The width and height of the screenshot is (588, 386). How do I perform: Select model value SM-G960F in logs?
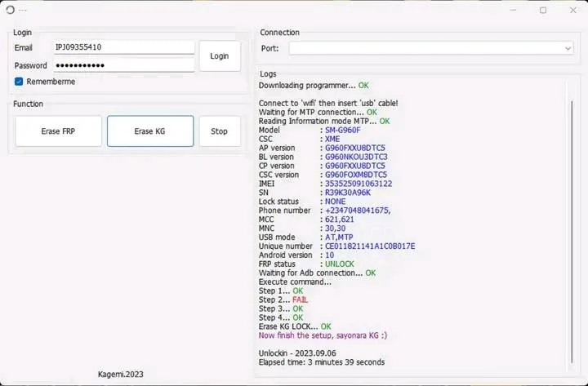pyautogui.click(x=343, y=130)
